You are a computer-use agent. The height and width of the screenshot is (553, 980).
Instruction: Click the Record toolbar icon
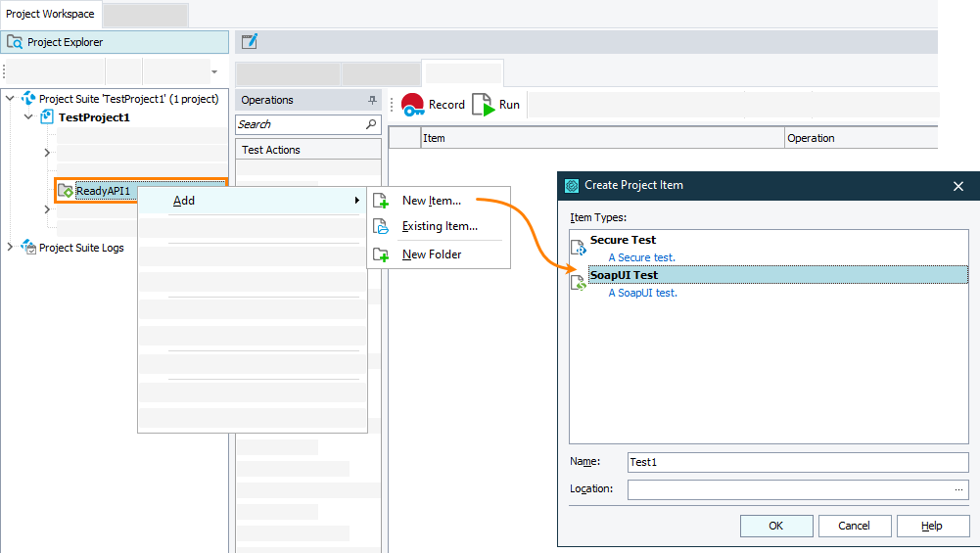coord(413,105)
